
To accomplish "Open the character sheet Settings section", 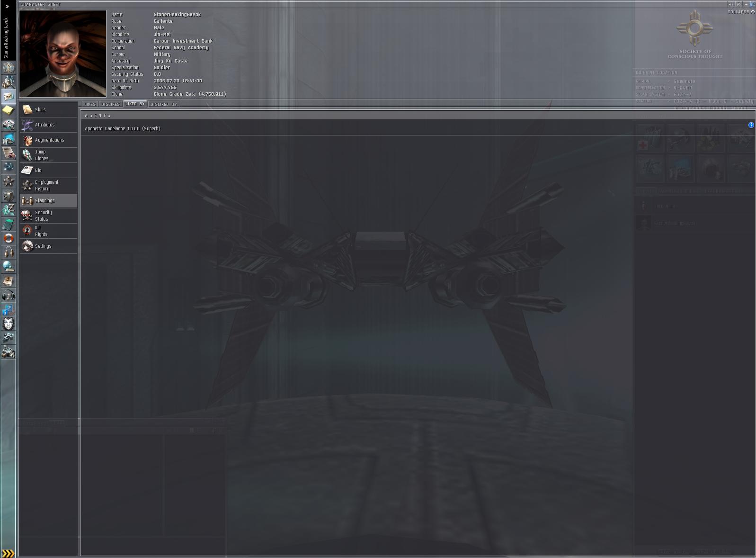I will [48, 246].
